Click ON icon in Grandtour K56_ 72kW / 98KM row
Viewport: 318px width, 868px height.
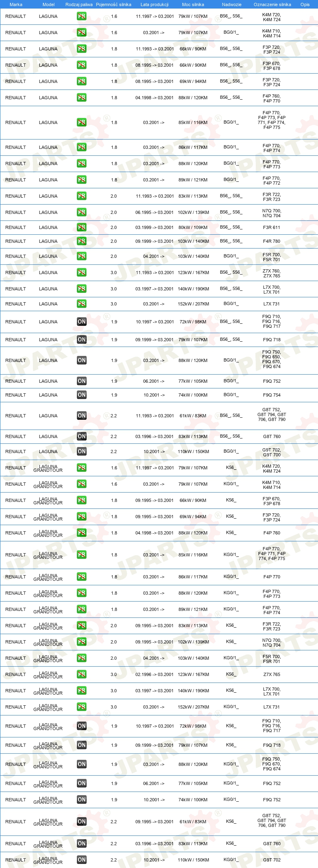81,726
